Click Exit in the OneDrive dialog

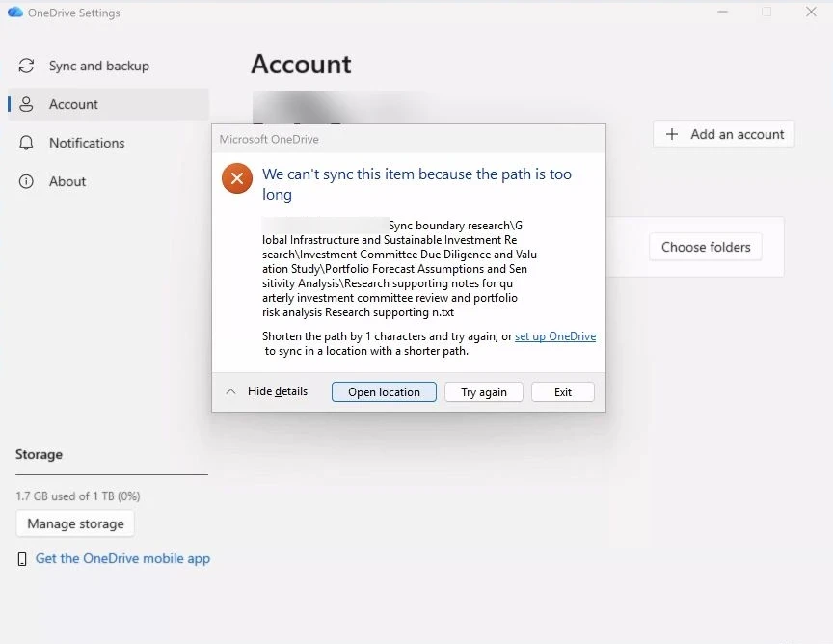[563, 392]
